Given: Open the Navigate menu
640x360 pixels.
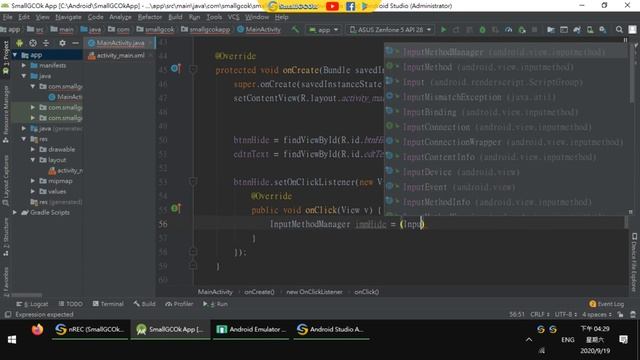Looking at the screenshot, I should [x=68, y=17].
